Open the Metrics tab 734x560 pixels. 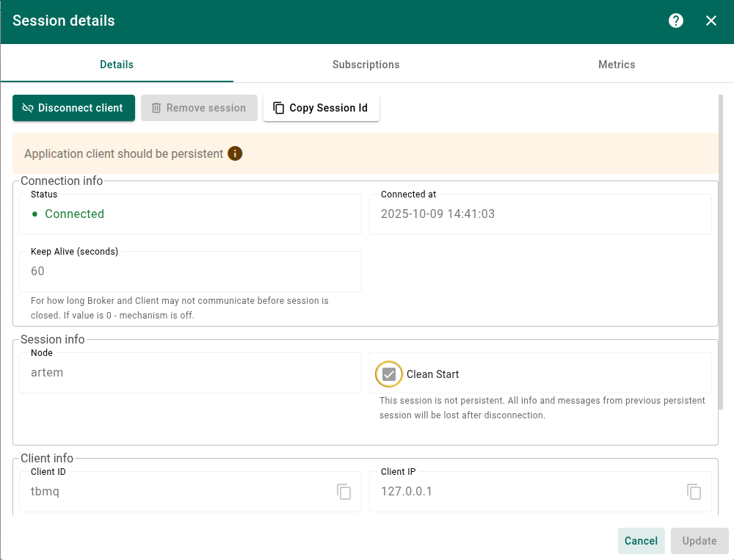tap(616, 65)
